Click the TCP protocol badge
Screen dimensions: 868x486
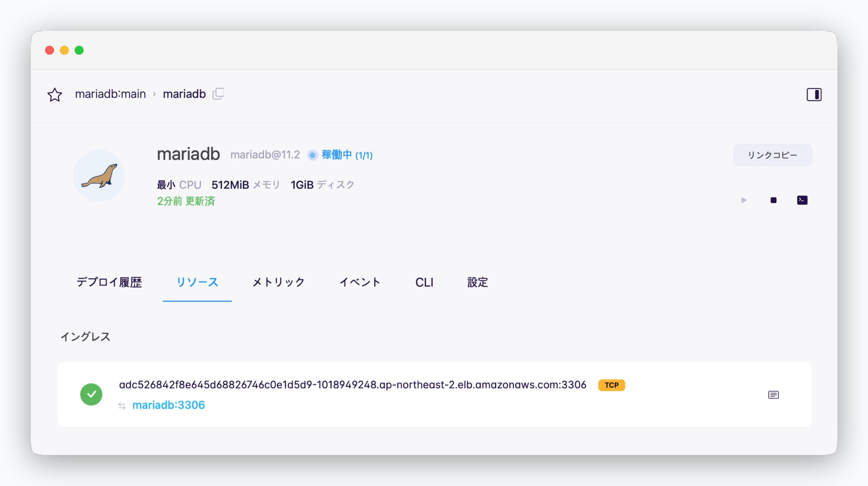tap(611, 385)
